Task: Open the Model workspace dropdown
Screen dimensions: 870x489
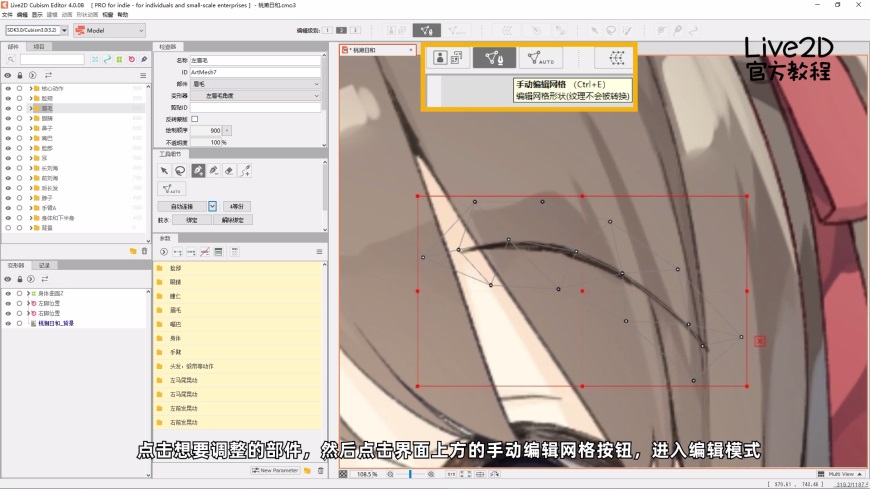Action: click(110, 31)
